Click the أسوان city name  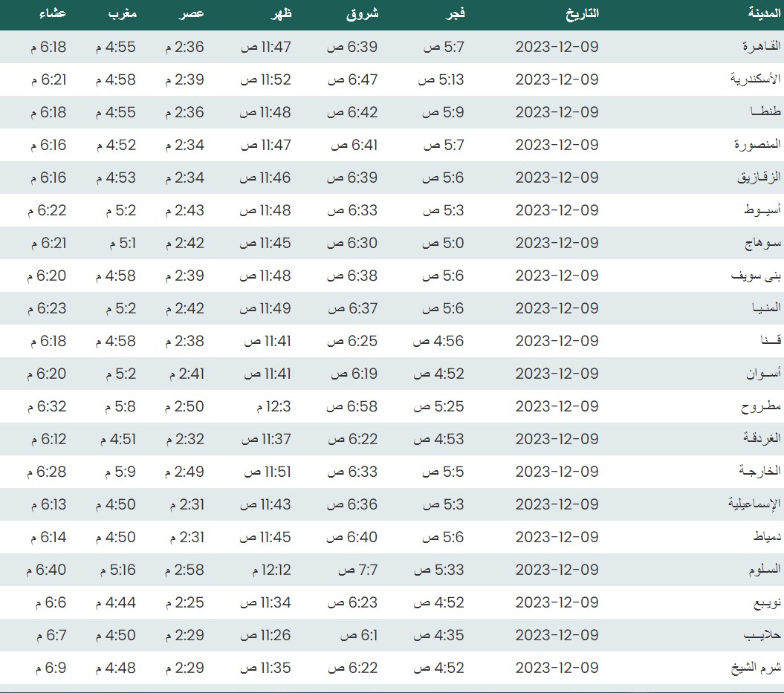[763, 374]
